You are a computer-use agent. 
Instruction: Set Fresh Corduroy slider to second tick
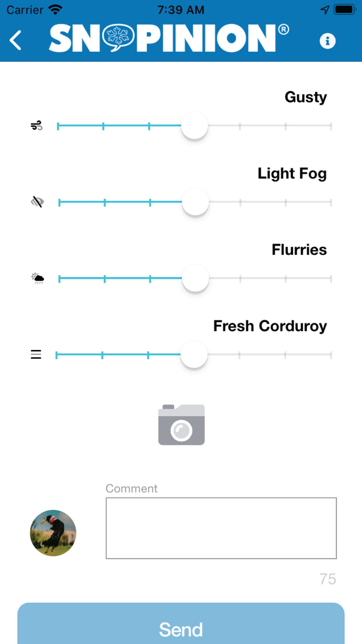[102, 355]
